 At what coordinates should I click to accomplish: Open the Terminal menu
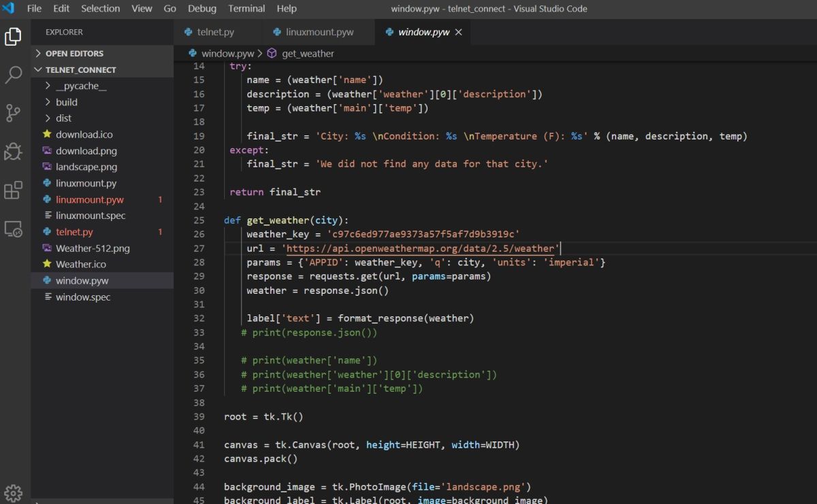point(246,9)
